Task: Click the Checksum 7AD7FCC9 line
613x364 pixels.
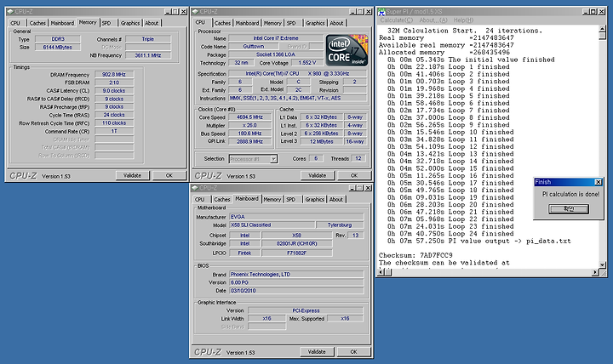Action: point(415,255)
